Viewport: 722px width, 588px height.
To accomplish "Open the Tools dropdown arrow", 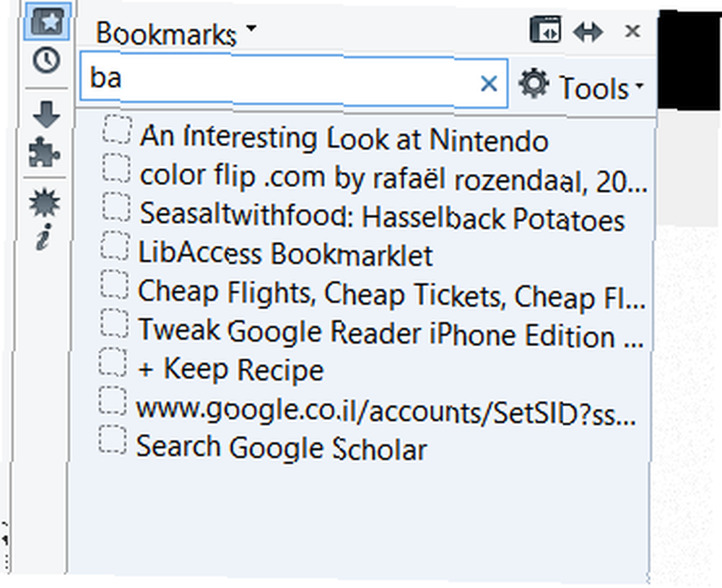I will pyautogui.click(x=640, y=86).
